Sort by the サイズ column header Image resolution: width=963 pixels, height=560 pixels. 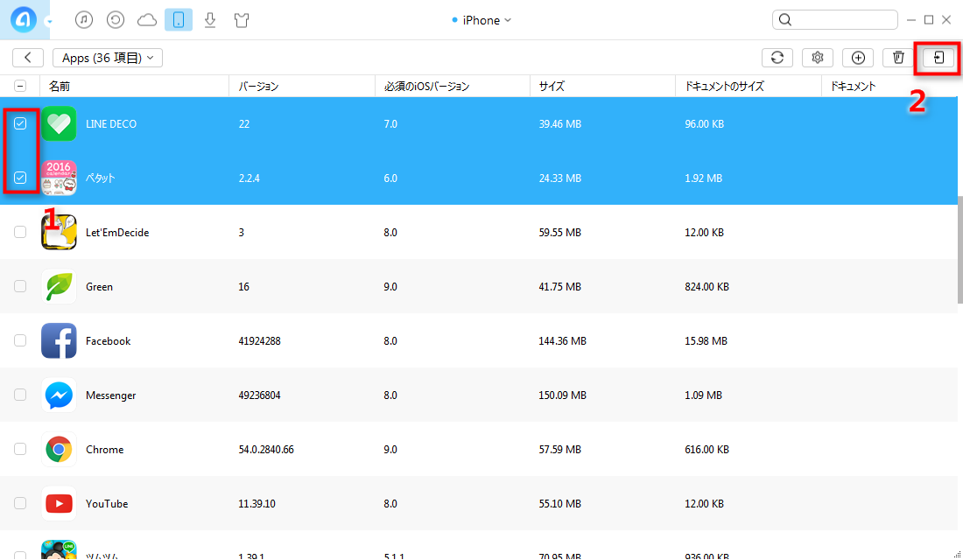pyautogui.click(x=602, y=86)
